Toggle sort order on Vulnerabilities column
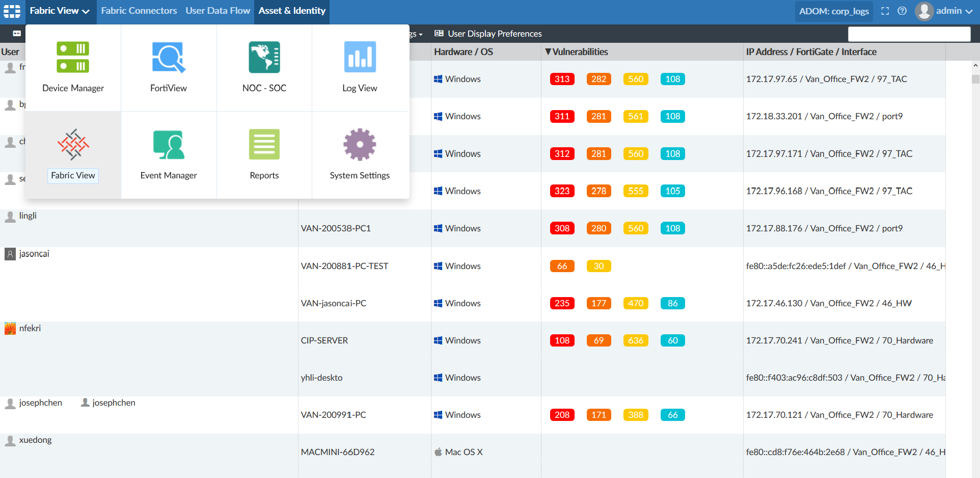This screenshot has height=478, width=980. [x=576, y=51]
